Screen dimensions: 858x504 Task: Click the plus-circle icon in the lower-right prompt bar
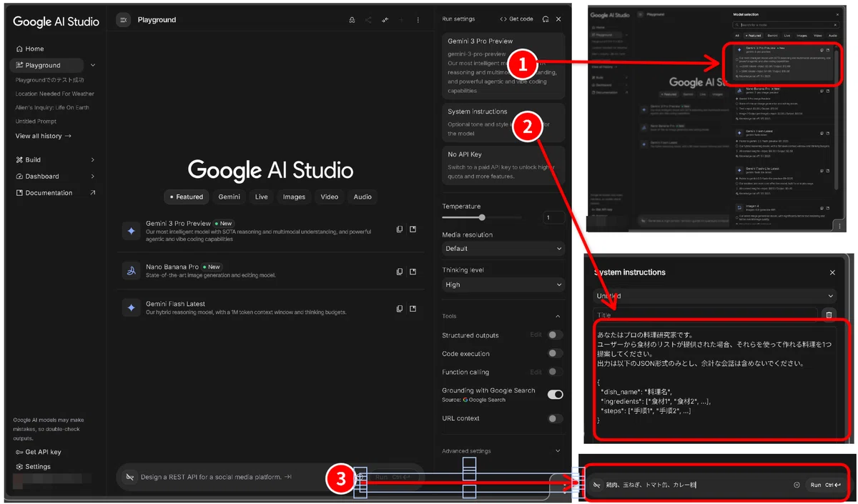click(797, 485)
